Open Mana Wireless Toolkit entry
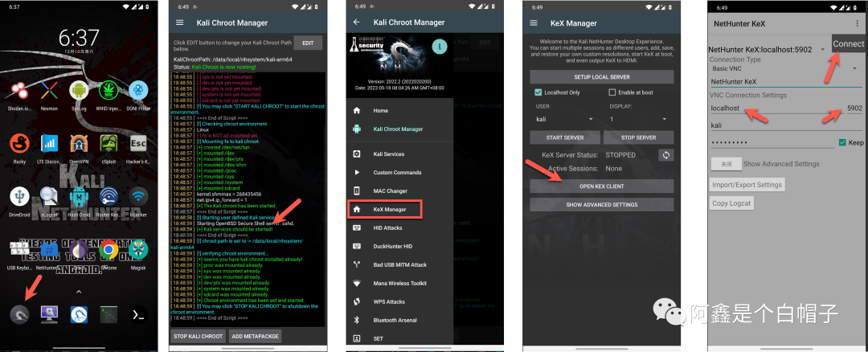 (399, 283)
